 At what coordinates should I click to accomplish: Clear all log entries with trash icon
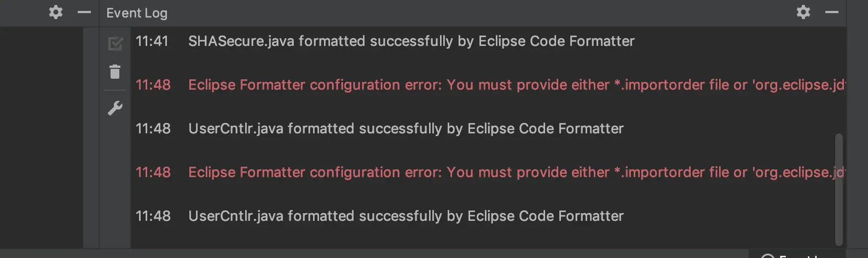[x=115, y=72]
